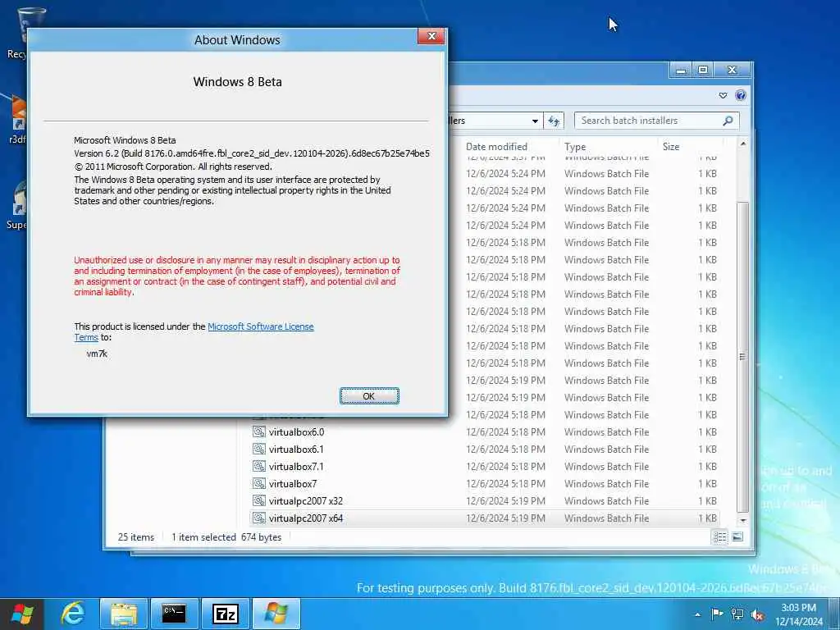Click the Windows Batch File type of virtualbox7
The height and width of the screenshot is (630, 840).
click(x=606, y=484)
